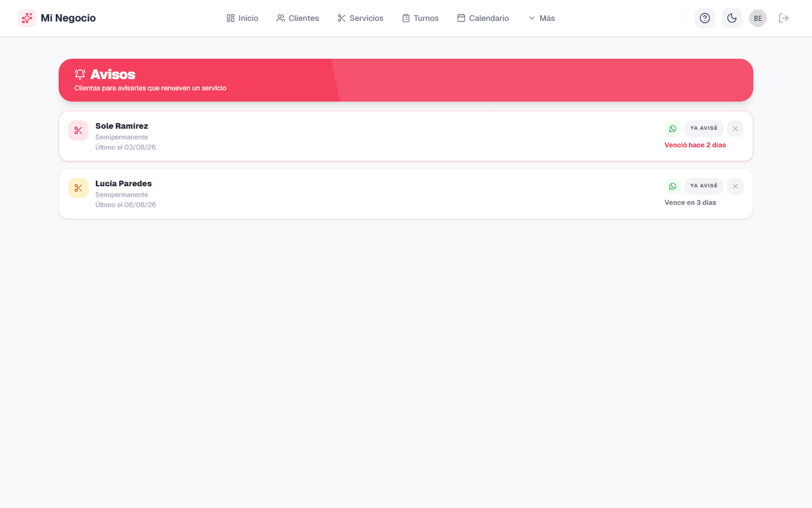Open the BE user avatar
This screenshot has height=508, width=812.
758,18
